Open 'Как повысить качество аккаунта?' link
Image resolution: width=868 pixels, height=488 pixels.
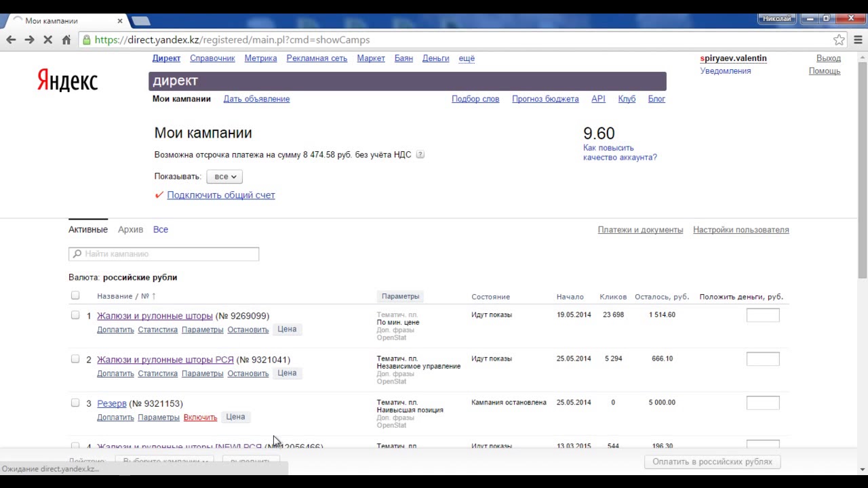(x=620, y=152)
